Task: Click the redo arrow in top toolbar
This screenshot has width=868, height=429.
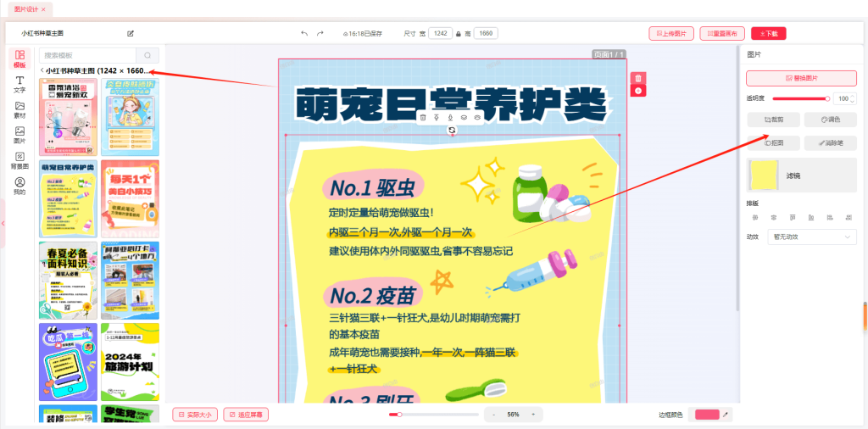Action: pyautogui.click(x=320, y=33)
